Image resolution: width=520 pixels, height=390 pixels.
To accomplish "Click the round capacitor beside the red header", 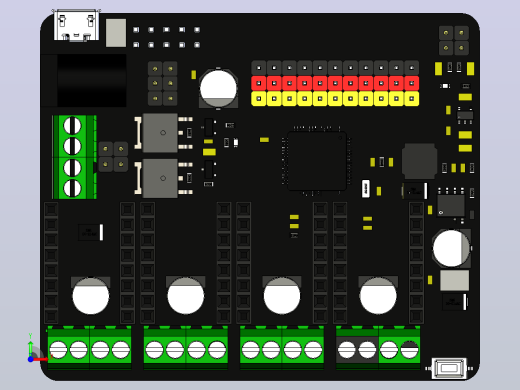I will (x=218, y=88).
